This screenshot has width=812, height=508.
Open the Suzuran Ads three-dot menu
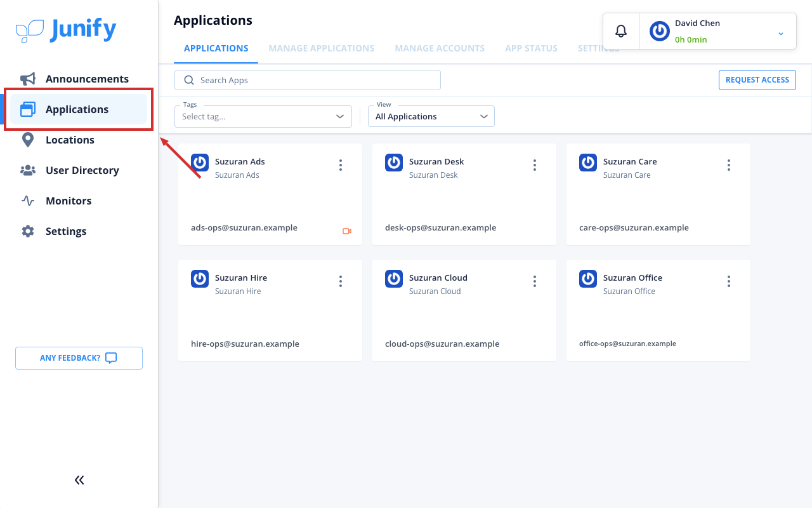341,165
